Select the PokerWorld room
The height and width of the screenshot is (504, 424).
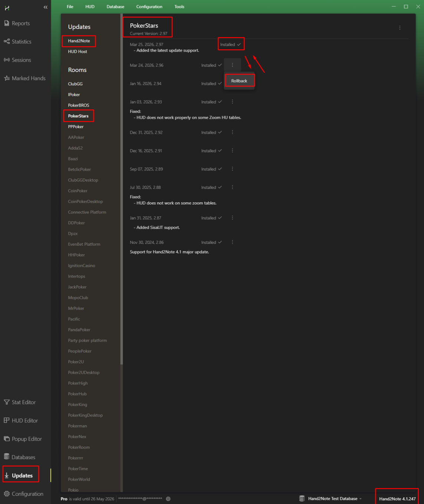[x=79, y=480]
